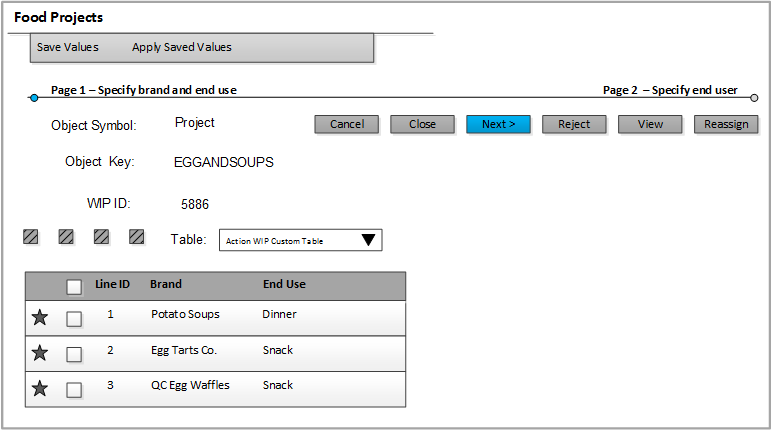Choose Apply Saved Values
The image size is (772, 430).
(x=182, y=47)
